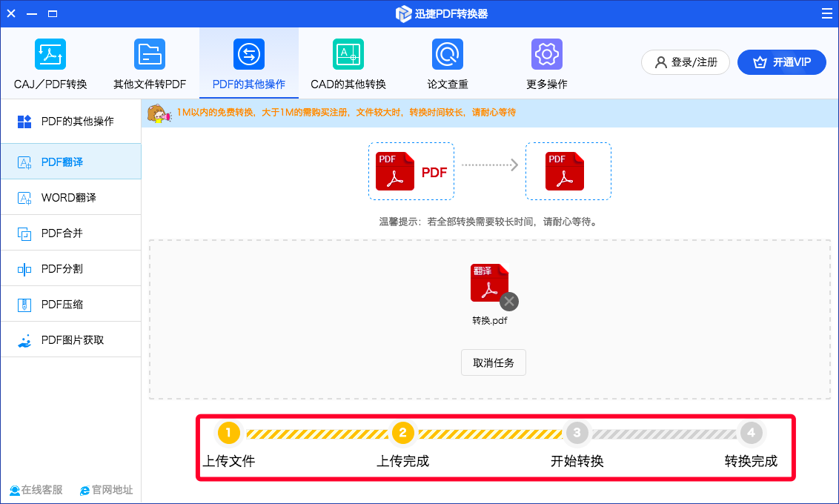Click progress step 3 circle
Viewport: 839px width, 504px height.
[x=577, y=433]
